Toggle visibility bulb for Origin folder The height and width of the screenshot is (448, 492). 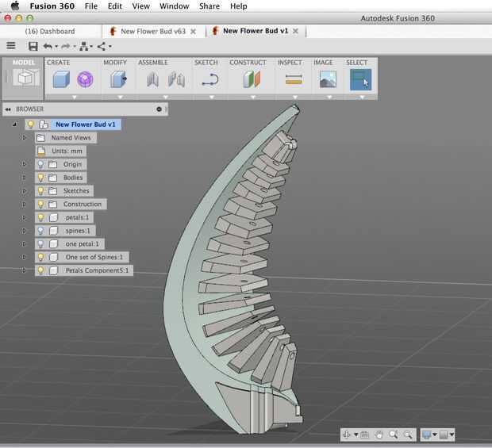[x=40, y=164]
